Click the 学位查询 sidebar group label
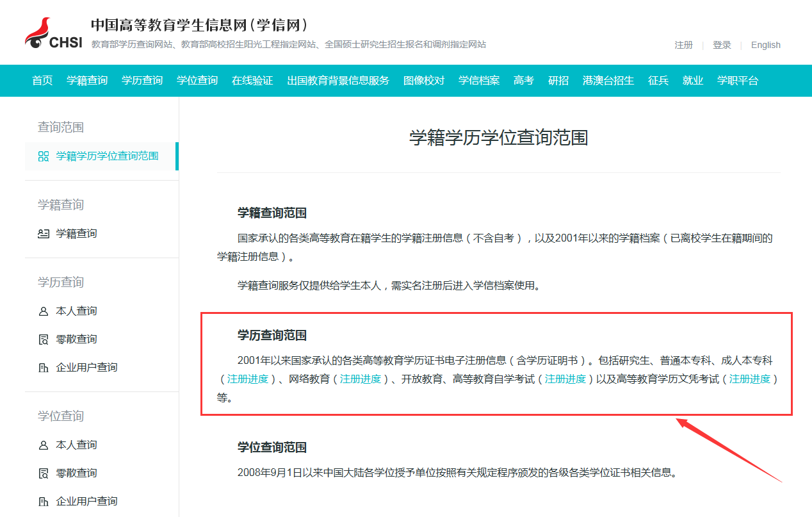This screenshot has width=812, height=517. click(x=61, y=416)
